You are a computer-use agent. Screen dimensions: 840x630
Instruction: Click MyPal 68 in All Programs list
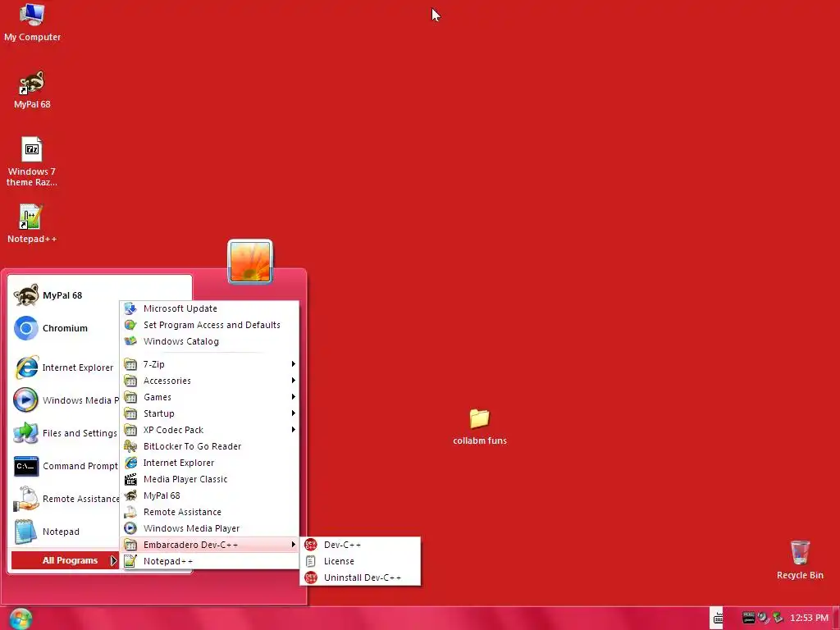(209, 495)
